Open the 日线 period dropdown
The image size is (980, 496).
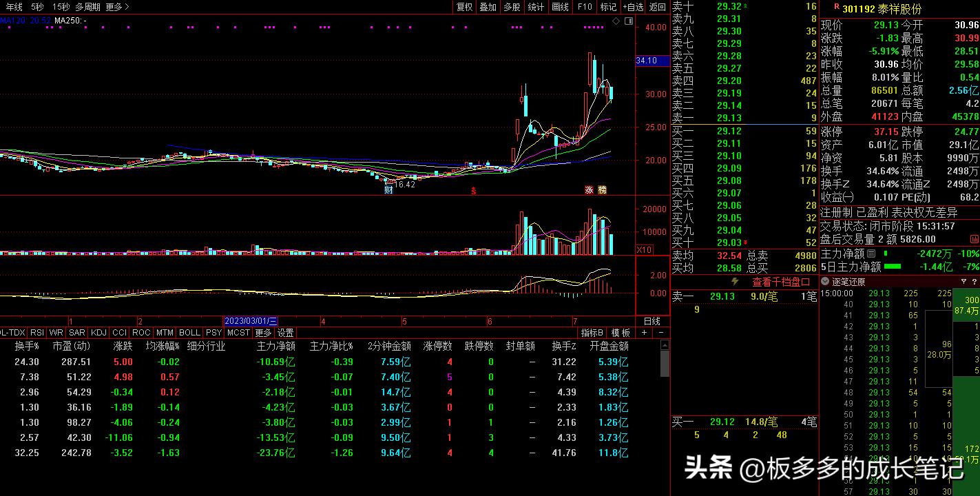tap(652, 320)
